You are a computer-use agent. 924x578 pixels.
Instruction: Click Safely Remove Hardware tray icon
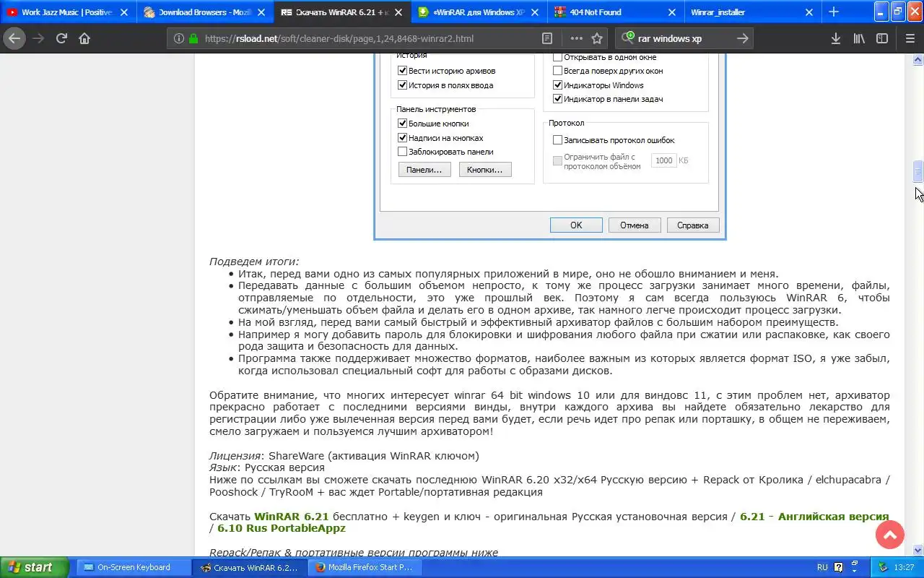point(881,567)
